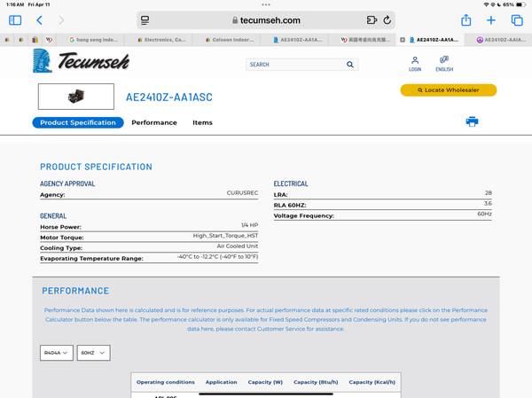
Task: Click the RLA 60HZ label
Action: 290,206
